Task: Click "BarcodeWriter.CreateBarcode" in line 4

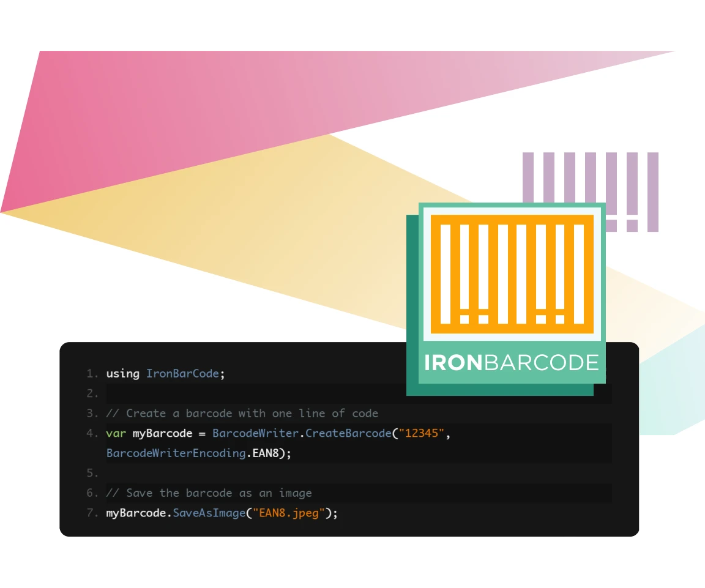Action: click(x=302, y=433)
